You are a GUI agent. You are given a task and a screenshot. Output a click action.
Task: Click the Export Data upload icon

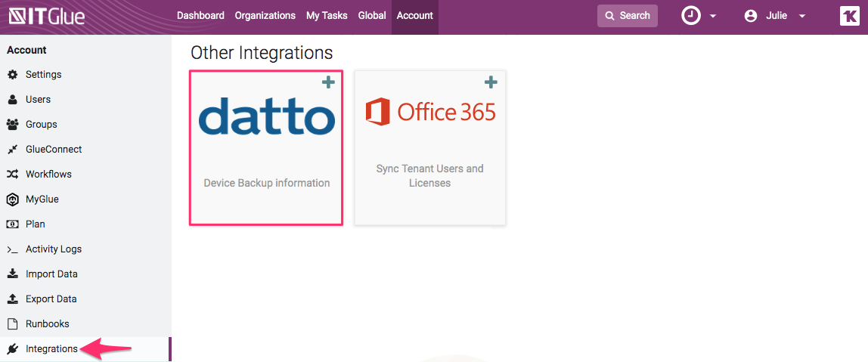pyautogui.click(x=12, y=299)
